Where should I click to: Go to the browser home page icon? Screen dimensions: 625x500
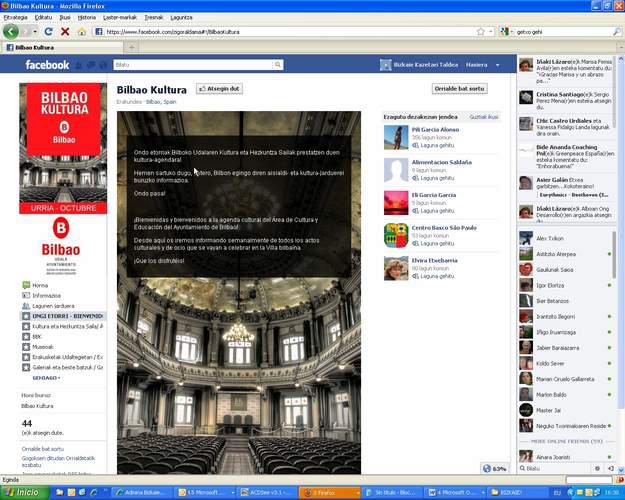(x=82, y=32)
